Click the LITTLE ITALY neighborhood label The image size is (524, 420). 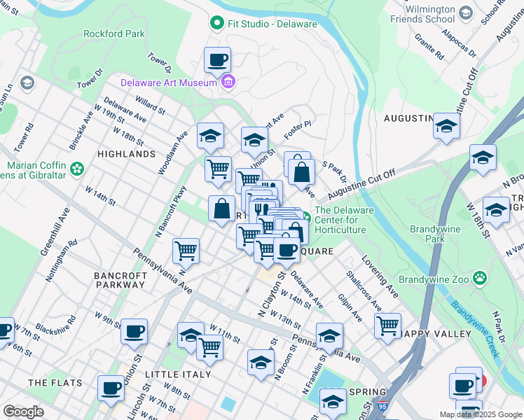tap(178, 374)
